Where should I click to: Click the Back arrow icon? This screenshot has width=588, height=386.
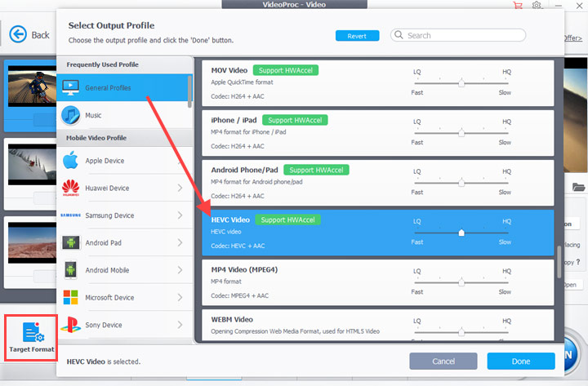tap(18, 34)
